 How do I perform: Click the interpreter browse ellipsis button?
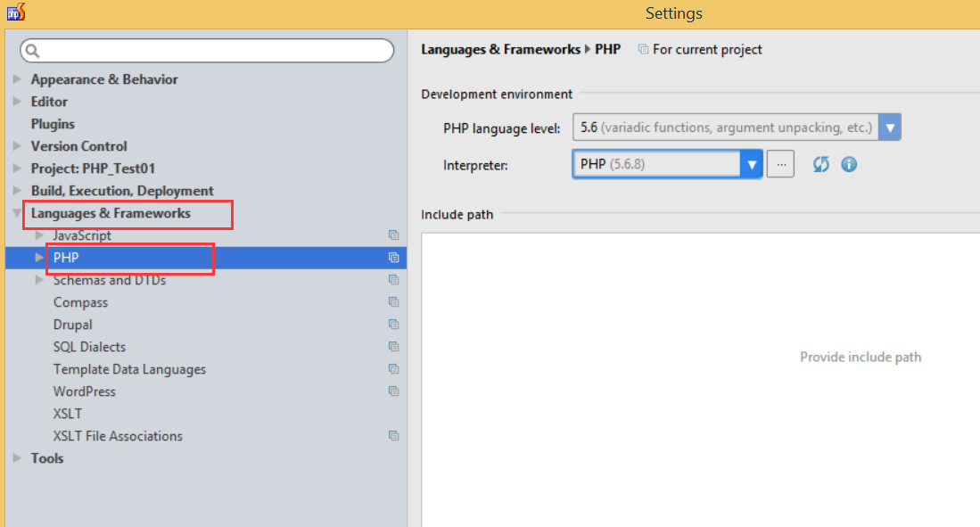pos(780,165)
